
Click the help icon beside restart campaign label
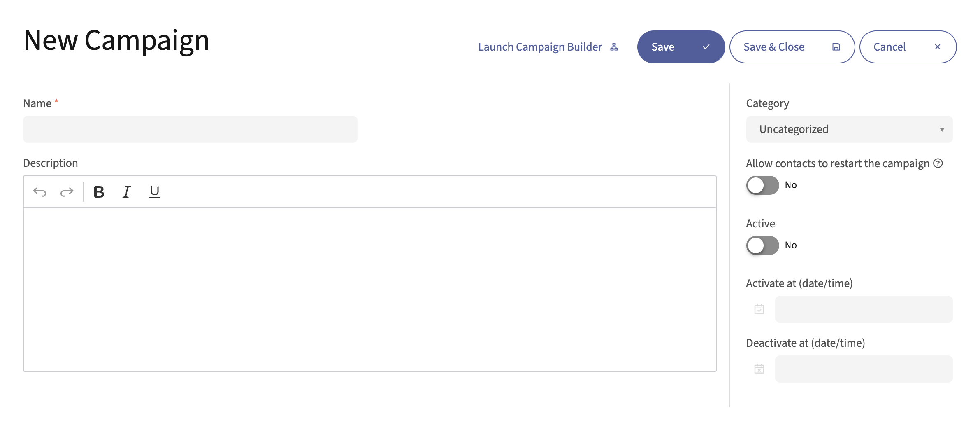938,163
